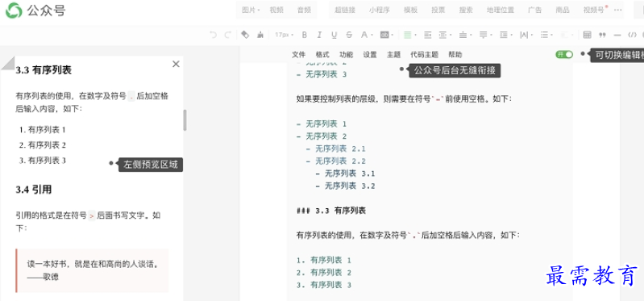The width and height of the screenshot is (644, 301).
Task: Open the 图片 insert dropdown
Action: [x=251, y=10]
